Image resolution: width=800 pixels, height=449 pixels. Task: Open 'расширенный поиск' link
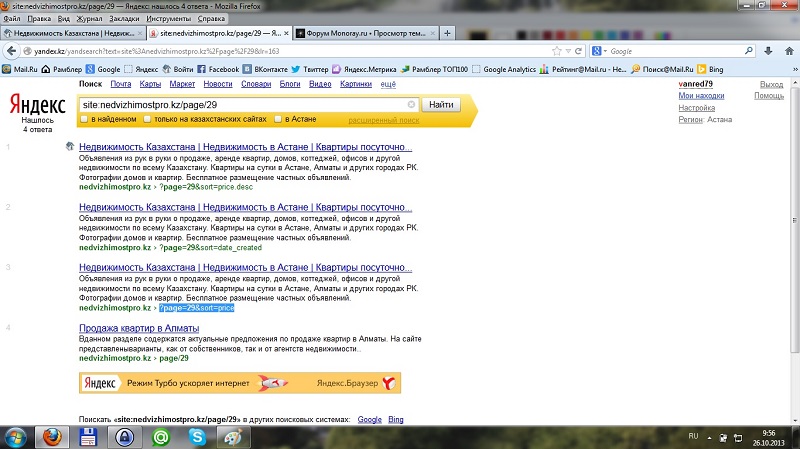point(384,120)
